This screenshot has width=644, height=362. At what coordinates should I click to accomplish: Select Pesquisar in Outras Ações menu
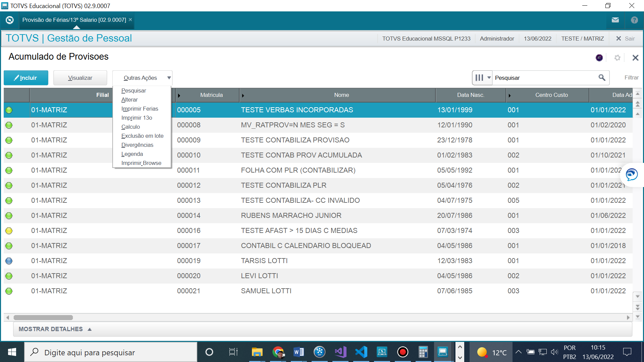coord(133,90)
